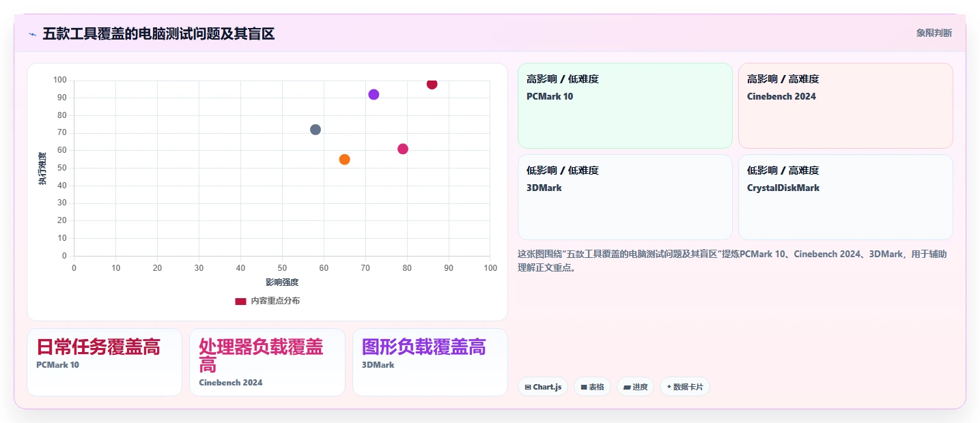Click the 执行难度 y-axis label
The width and height of the screenshot is (980, 423).
(42, 169)
